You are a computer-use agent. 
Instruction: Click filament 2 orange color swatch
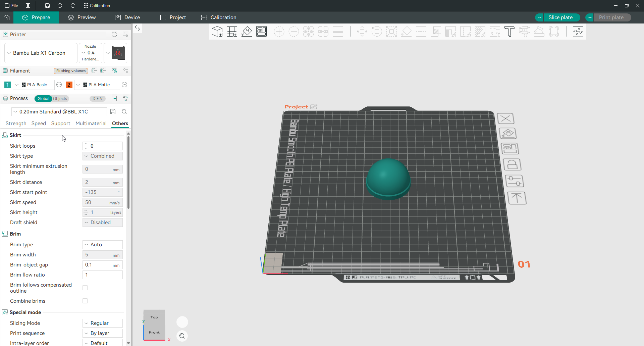[x=69, y=85]
